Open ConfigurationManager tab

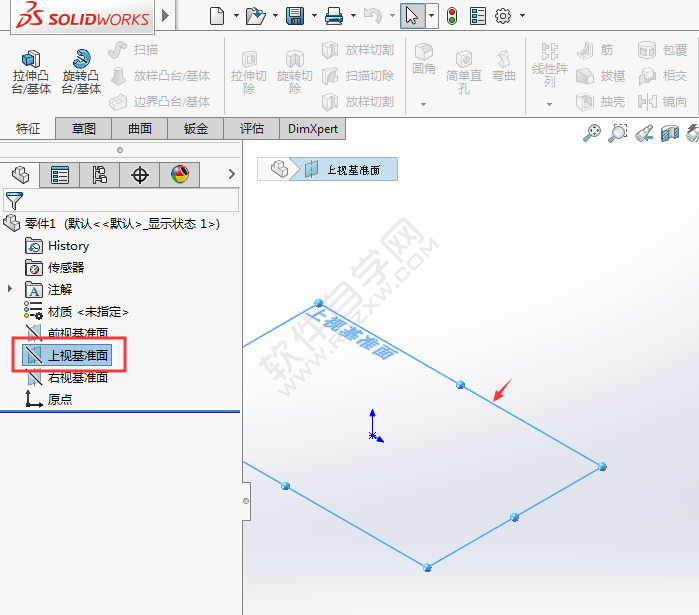[99, 175]
